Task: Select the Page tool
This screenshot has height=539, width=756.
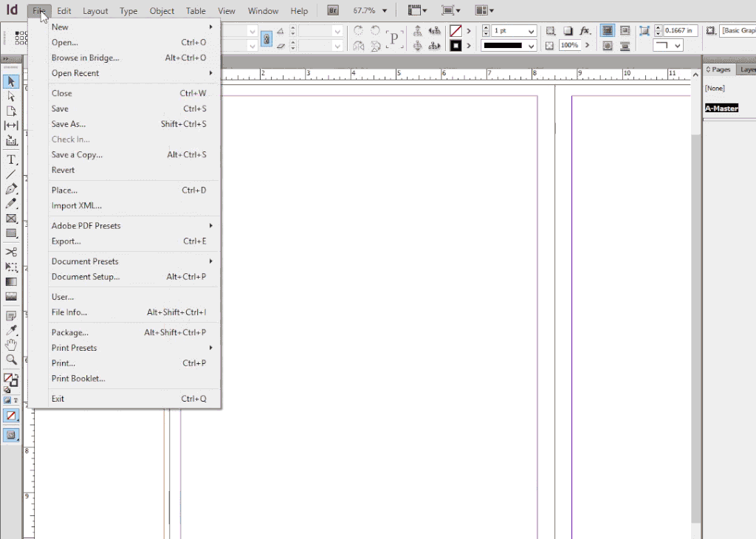Action: click(10, 111)
